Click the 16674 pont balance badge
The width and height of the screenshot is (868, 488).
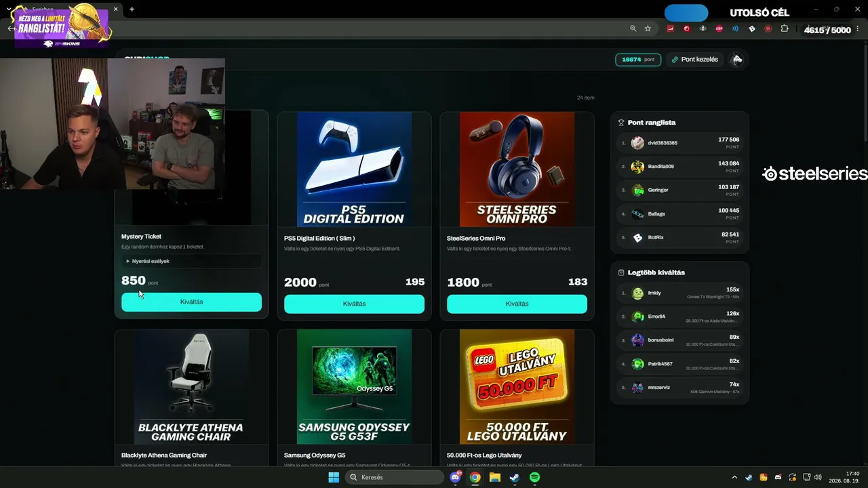point(638,60)
